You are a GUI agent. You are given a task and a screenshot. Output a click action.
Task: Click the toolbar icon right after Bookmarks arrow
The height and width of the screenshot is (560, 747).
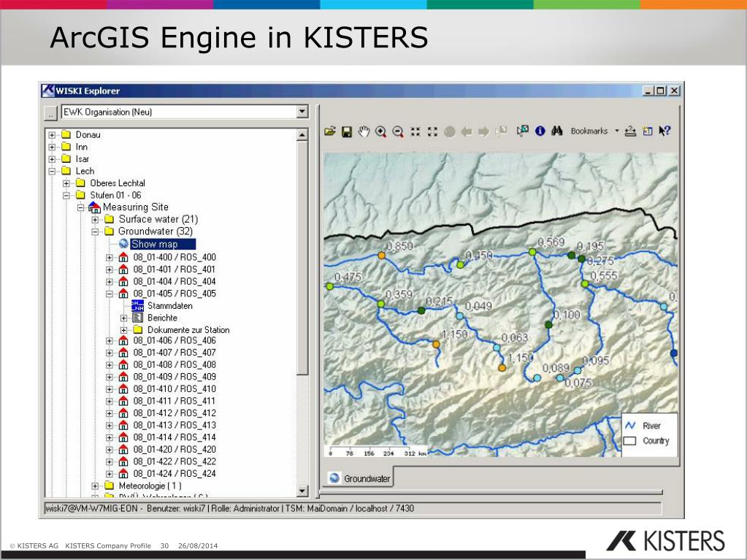point(630,131)
